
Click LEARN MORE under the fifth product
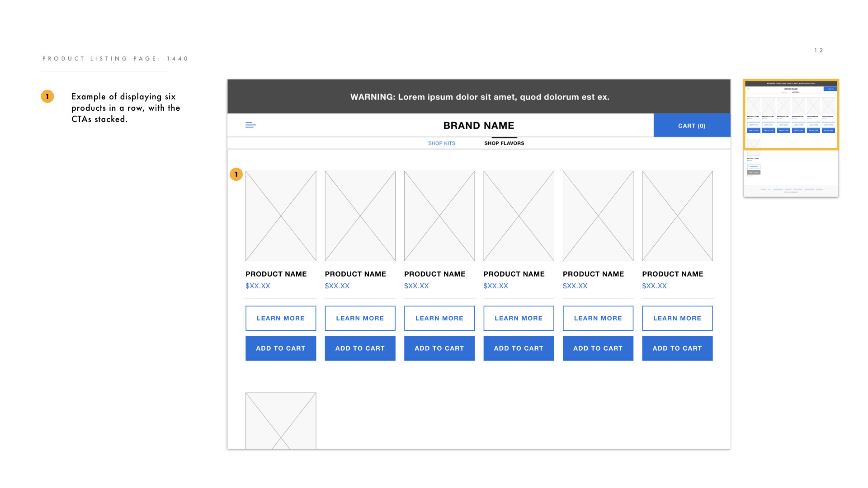[598, 318]
